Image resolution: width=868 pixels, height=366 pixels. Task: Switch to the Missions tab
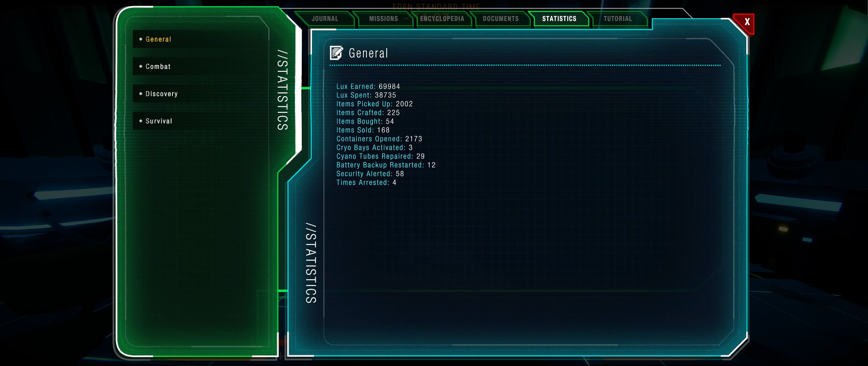(x=383, y=19)
